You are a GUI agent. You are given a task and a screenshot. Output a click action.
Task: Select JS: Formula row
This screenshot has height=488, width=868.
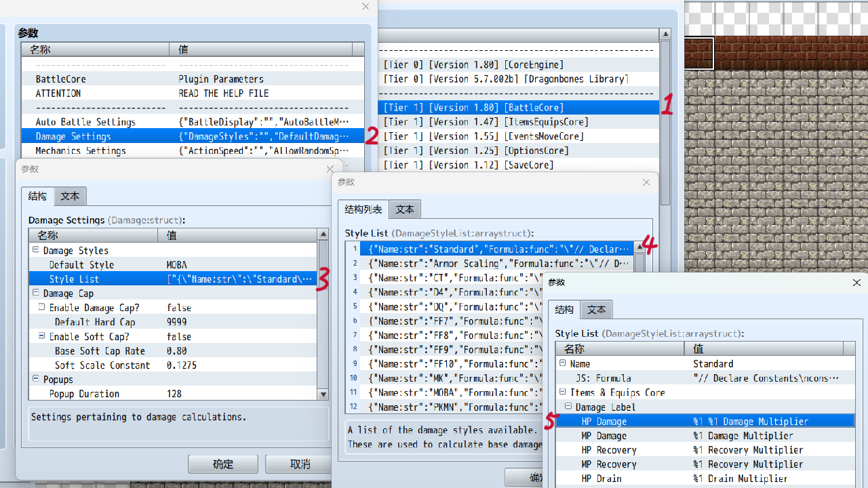[x=705, y=378]
